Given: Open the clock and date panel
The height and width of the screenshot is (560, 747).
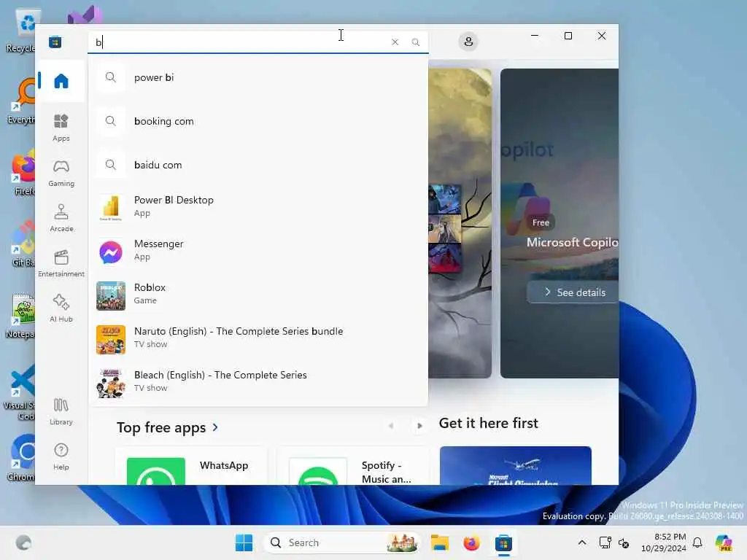Looking at the screenshot, I should click(x=664, y=542).
